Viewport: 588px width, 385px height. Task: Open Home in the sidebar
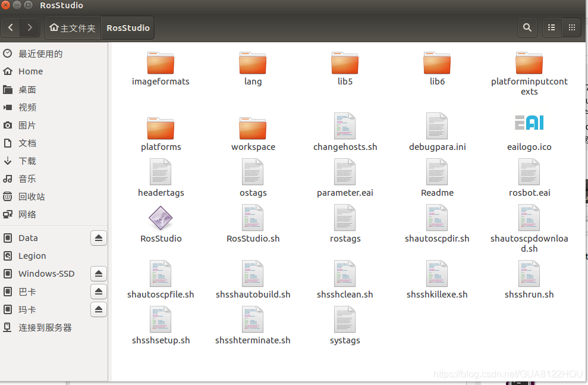[54, 71]
